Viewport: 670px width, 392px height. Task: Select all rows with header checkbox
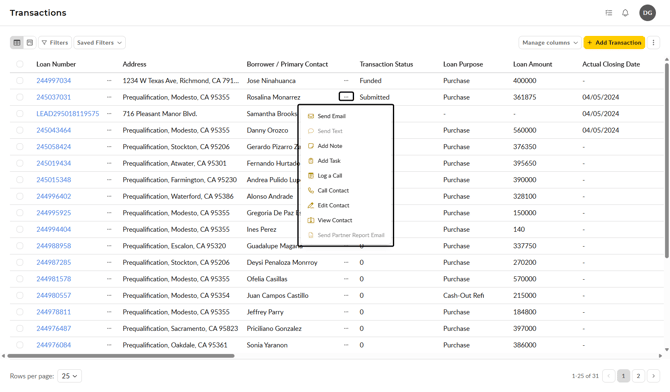tap(20, 64)
